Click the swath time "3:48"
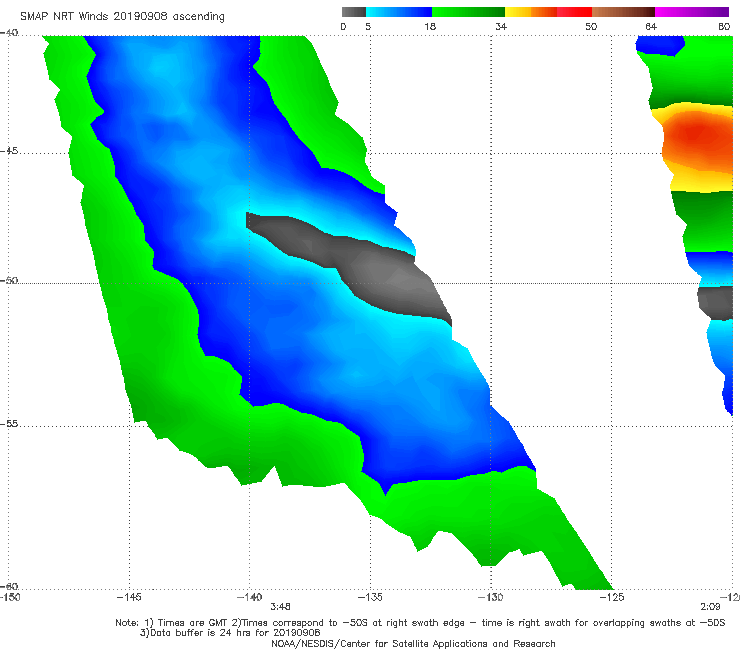The width and height of the screenshot is (740, 650). (x=280, y=607)
